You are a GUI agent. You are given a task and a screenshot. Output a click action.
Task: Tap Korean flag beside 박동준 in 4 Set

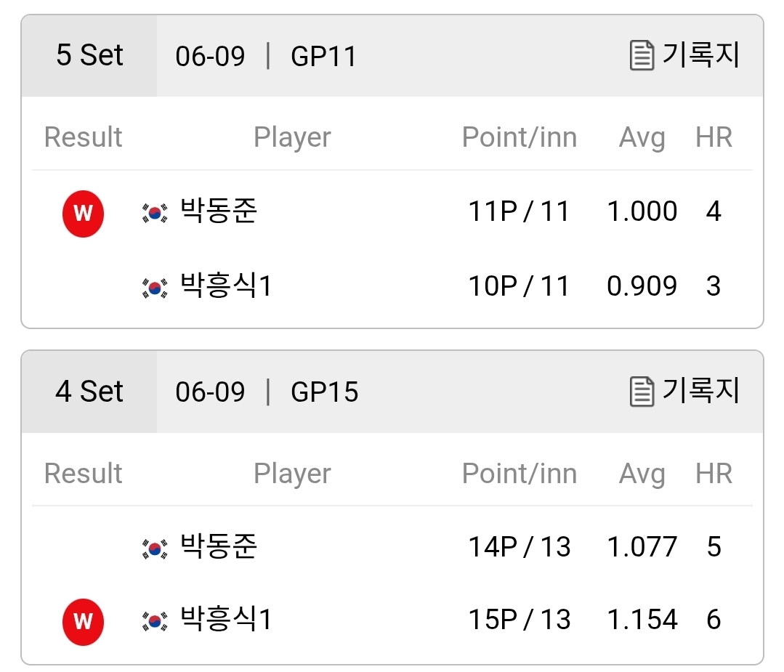(x=155, y=549)
